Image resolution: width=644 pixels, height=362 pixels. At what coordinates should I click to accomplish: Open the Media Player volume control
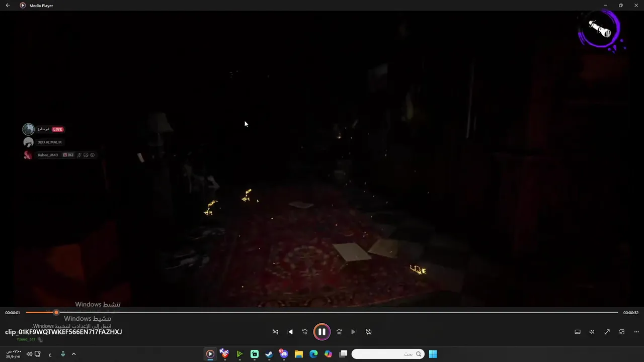point(592,332)
